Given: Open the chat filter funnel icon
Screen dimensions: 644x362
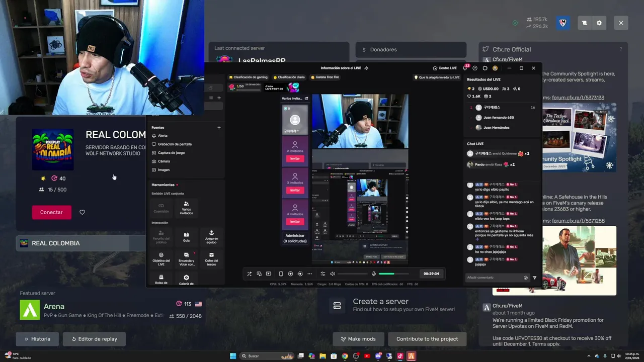Looking at the screenshot, I should 534,278.
